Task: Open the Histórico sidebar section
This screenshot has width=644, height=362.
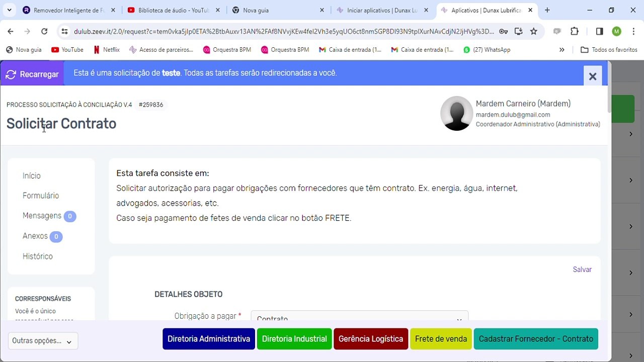Action: coord(38,256)
